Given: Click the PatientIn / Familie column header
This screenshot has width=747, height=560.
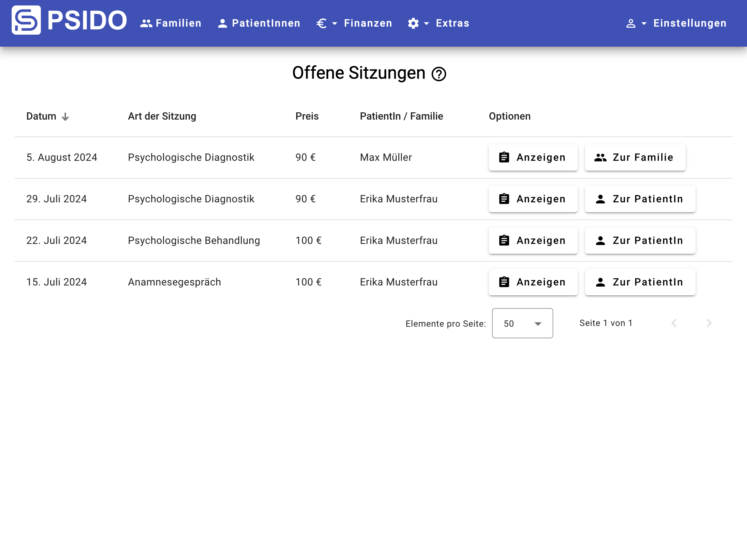Looking at the screenshot, I should click(402, 116).
